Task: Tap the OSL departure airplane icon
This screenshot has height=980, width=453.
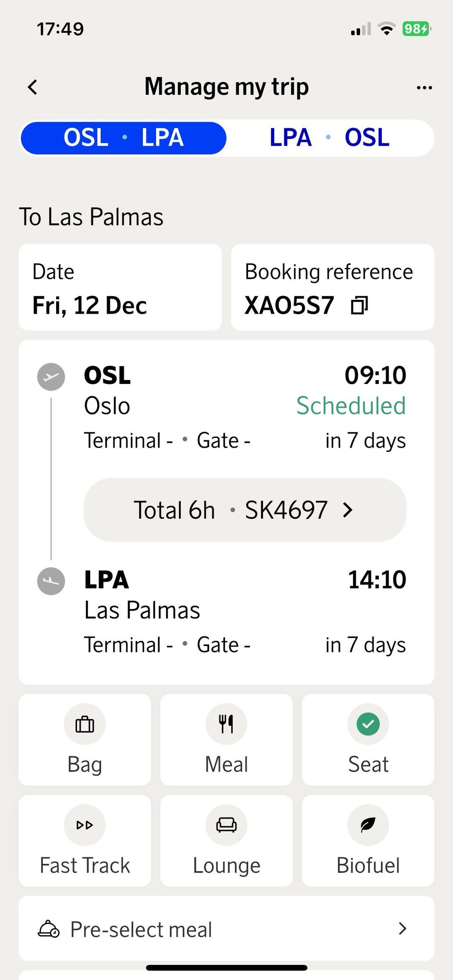Action: 51,376
